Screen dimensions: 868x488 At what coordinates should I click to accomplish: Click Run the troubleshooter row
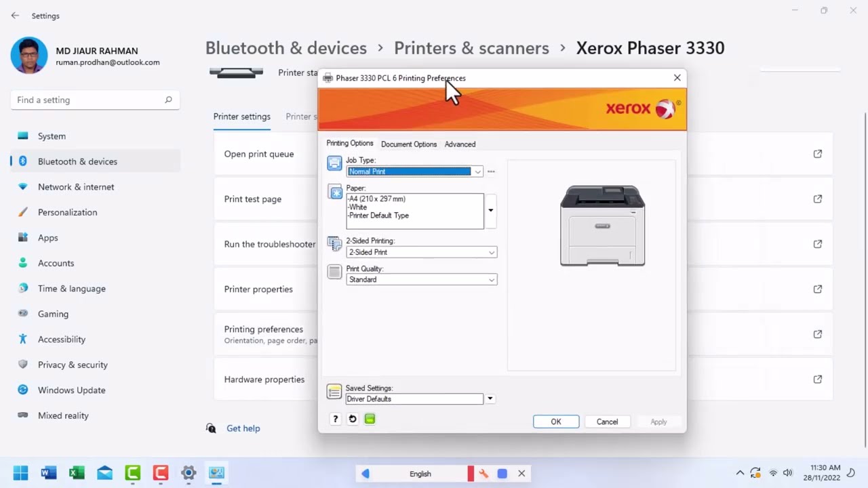click(523, 244)
